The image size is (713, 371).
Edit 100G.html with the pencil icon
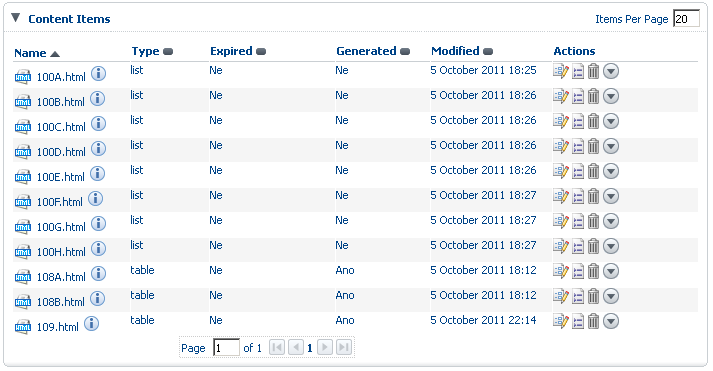click(561, 221)
